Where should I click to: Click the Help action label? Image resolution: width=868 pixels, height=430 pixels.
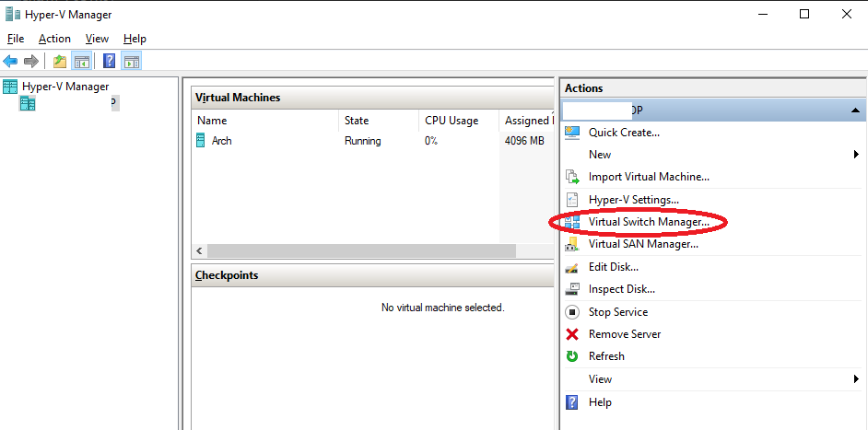[x=600, y=402]
